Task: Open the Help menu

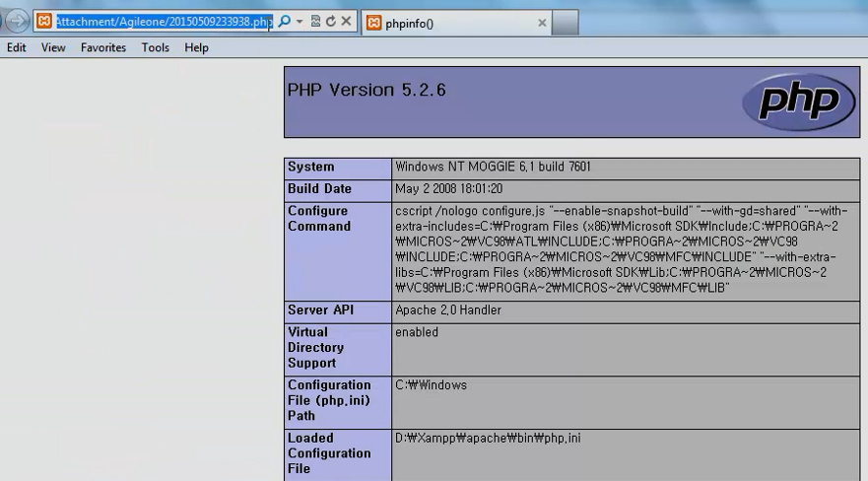Action: pyautogui.click(x=196, y=47)
